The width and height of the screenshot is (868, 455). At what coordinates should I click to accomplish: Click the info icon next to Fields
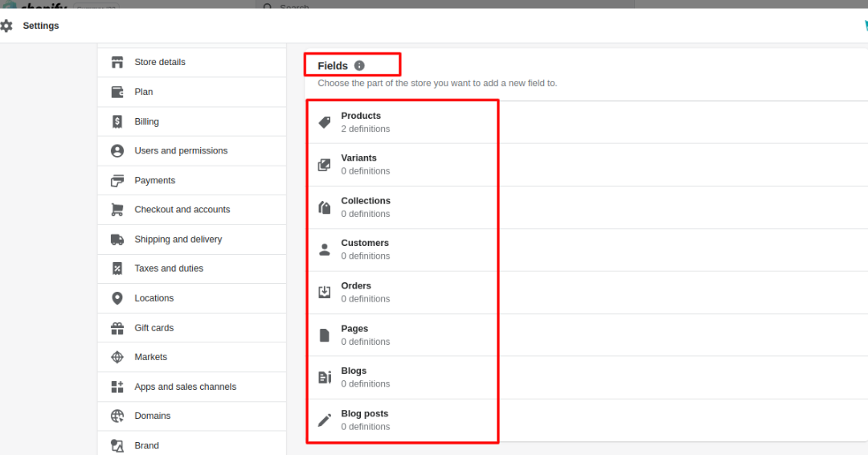(x=359, y=65)
